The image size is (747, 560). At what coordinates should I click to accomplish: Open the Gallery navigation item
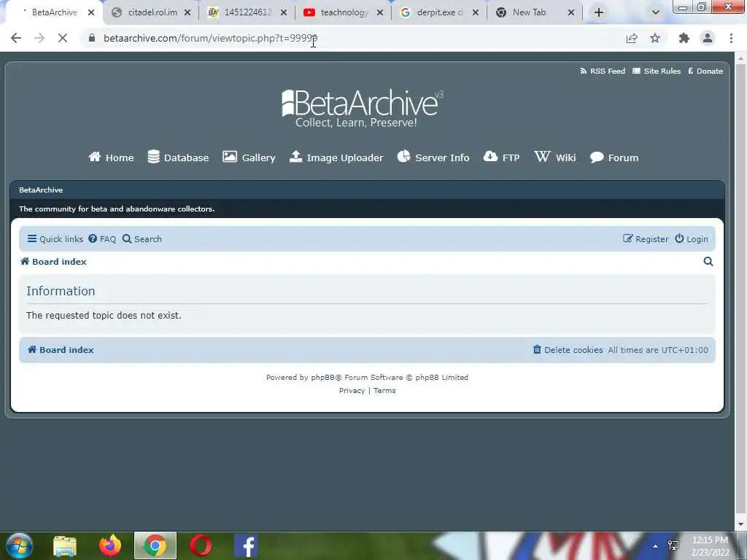(249, 157)
